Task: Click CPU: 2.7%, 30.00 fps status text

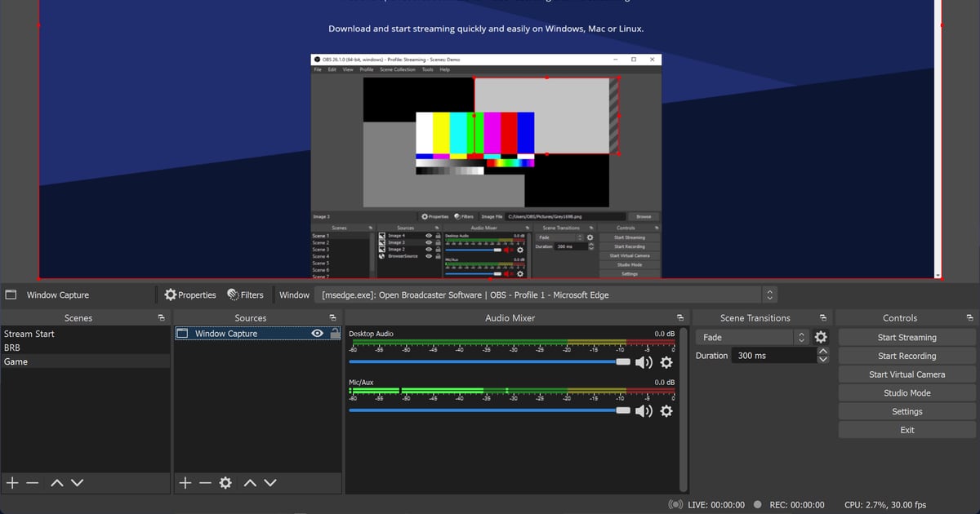Action: (885, 504)
